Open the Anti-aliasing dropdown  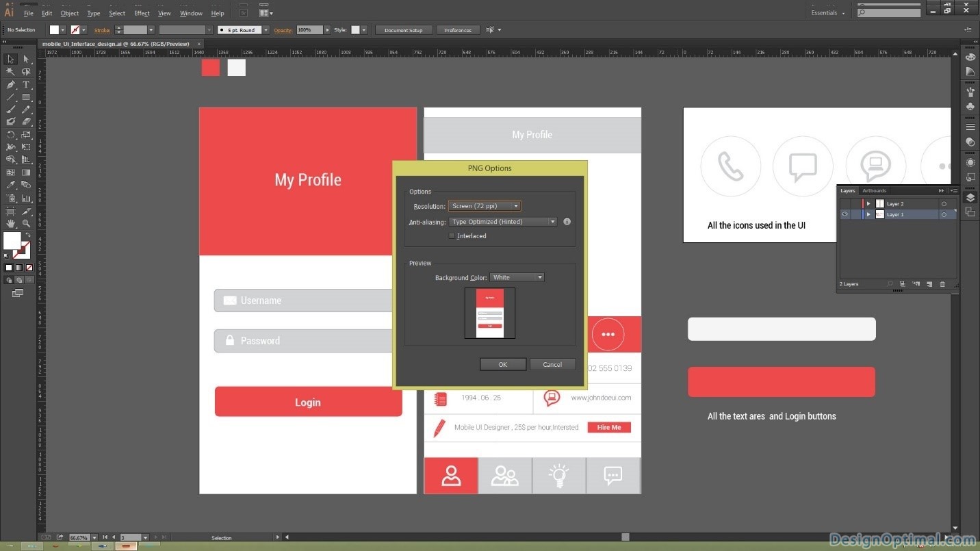pos(503,222)
